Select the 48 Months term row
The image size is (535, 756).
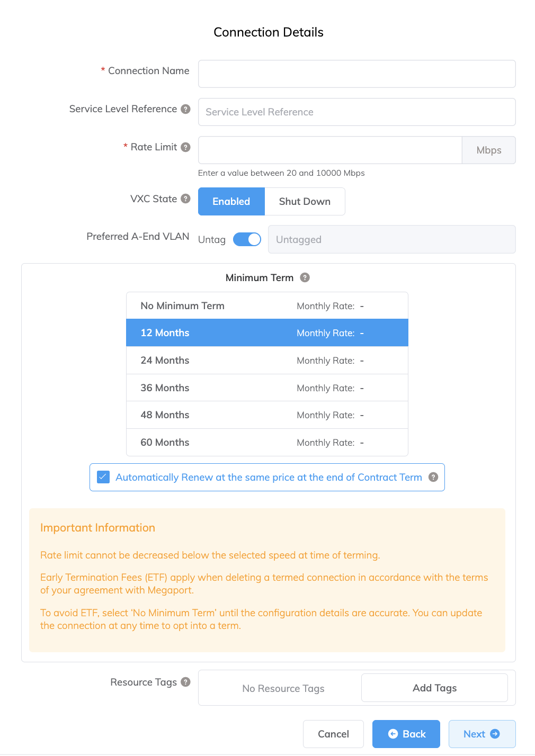[266, 415]
